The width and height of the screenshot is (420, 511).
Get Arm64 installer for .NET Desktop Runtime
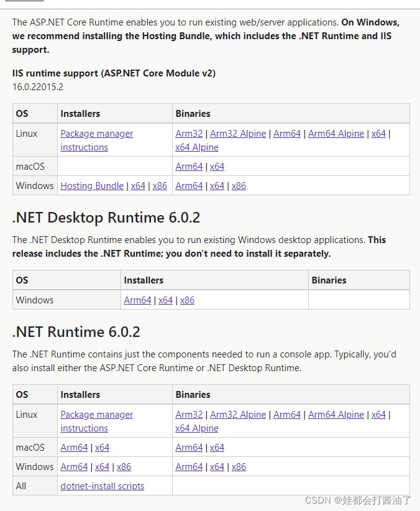[x=137, y=300]
